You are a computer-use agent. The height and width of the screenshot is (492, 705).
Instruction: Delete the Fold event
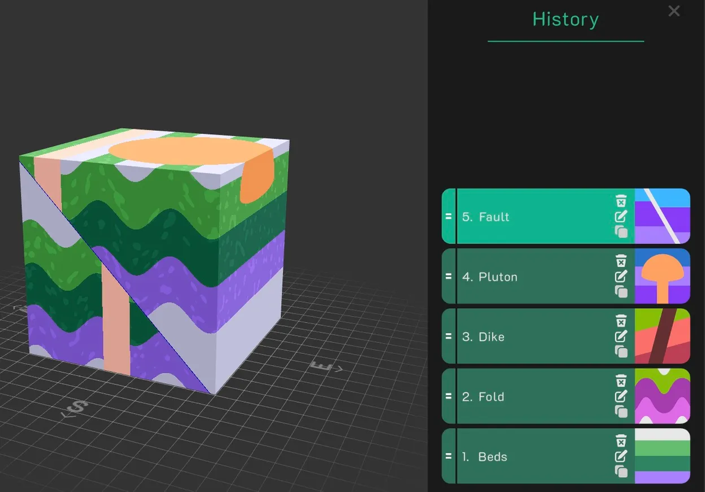621,381
